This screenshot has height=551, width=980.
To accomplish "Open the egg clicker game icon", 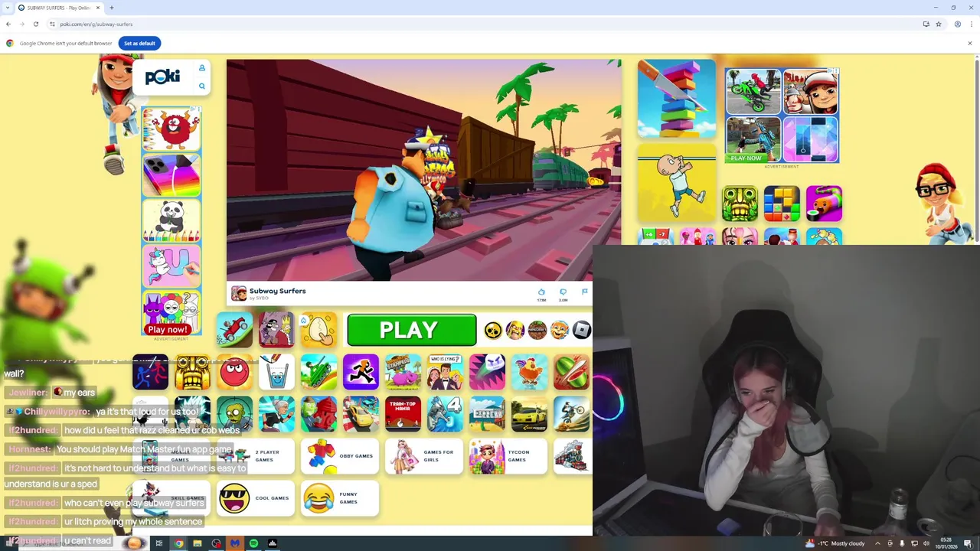I will (x=318, y=330).
